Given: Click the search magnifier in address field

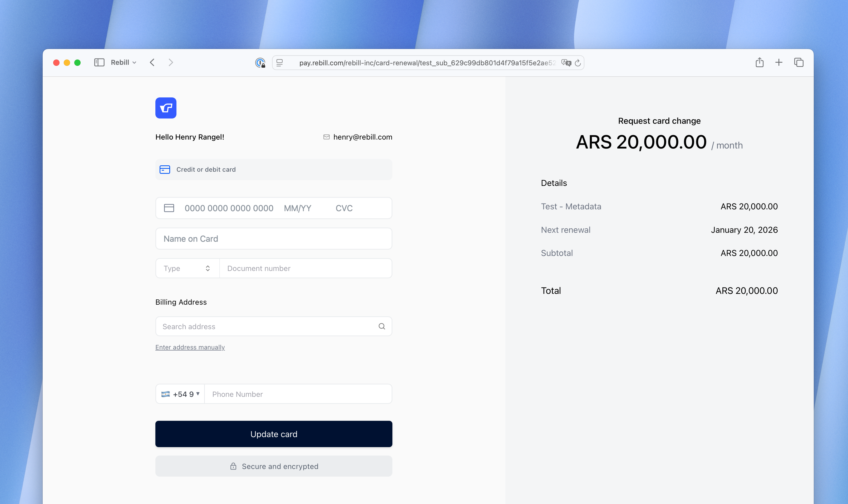Looking at the screenshot, I should pos(382,326).
